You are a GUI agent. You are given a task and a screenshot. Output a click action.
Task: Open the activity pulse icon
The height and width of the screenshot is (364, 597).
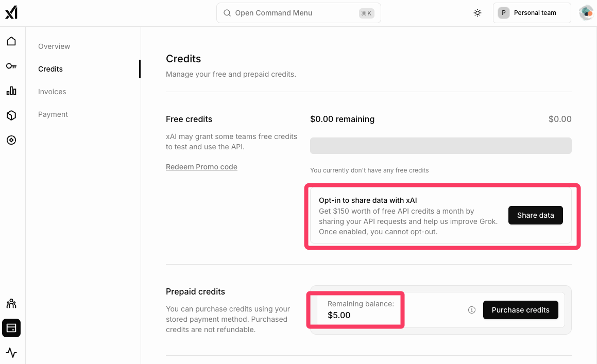point(11,353)
